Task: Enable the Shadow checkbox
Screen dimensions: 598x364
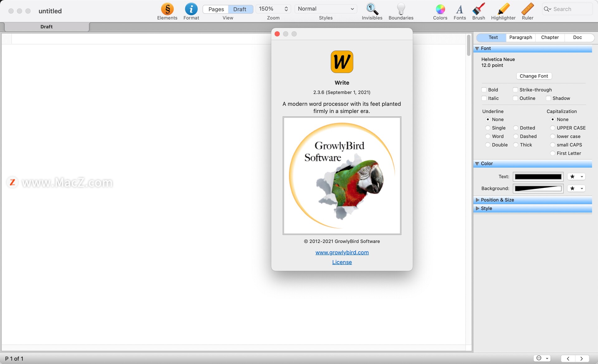Action: click(x=548, y=98)
